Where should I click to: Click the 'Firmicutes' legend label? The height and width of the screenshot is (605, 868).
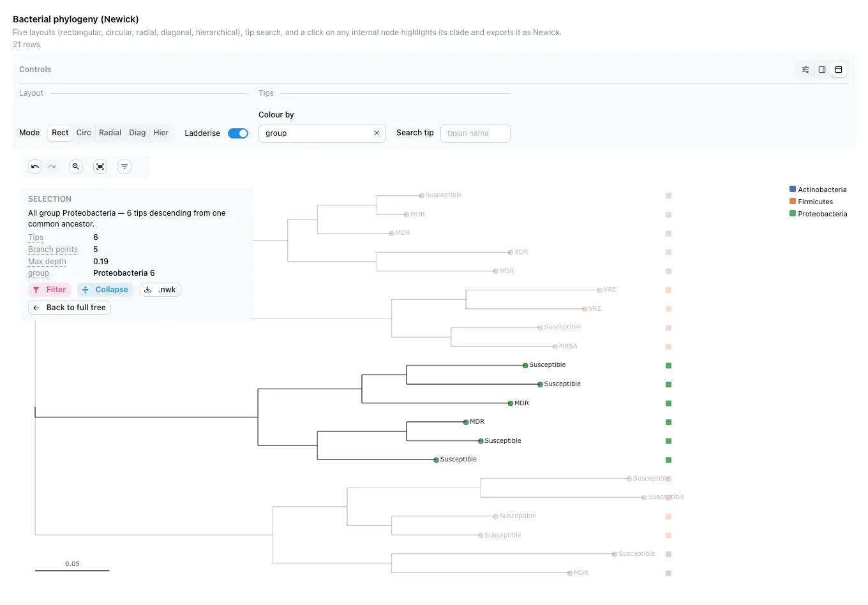[815, 202]
